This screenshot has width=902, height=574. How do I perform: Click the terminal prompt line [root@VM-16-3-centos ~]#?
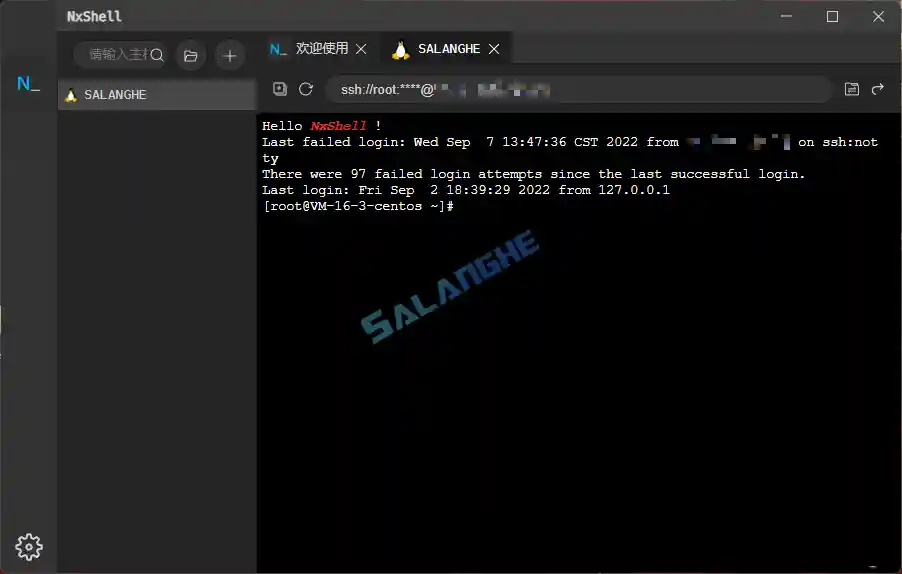[358, 206]
